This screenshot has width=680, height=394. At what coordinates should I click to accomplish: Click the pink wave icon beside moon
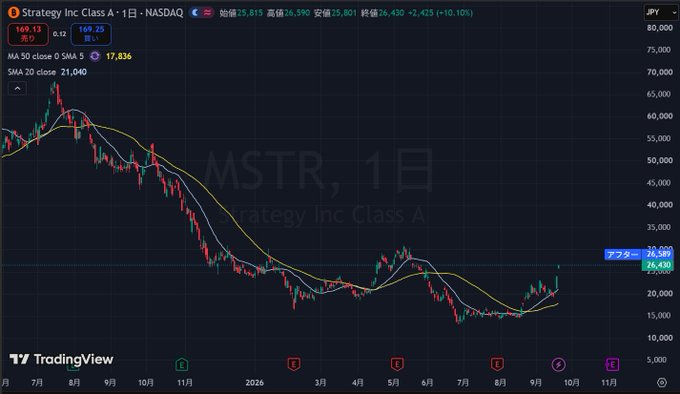(208, 13)
